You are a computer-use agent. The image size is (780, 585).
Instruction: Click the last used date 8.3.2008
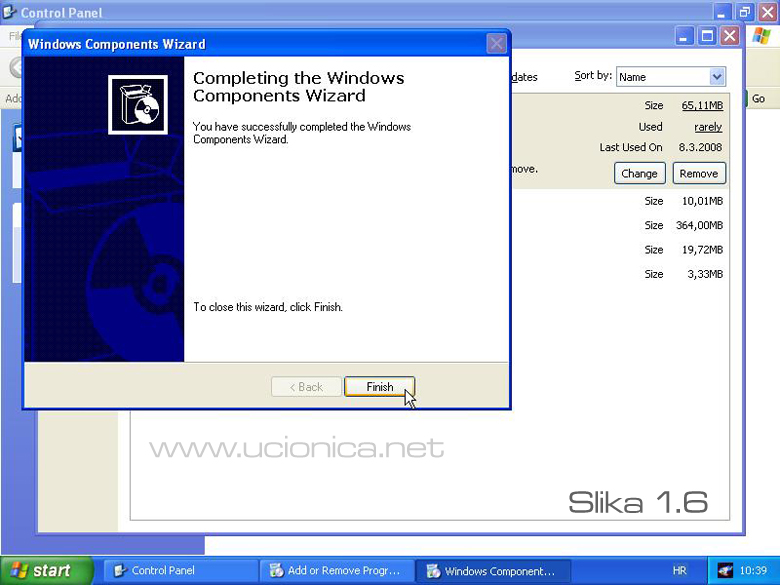click(700, 147)
